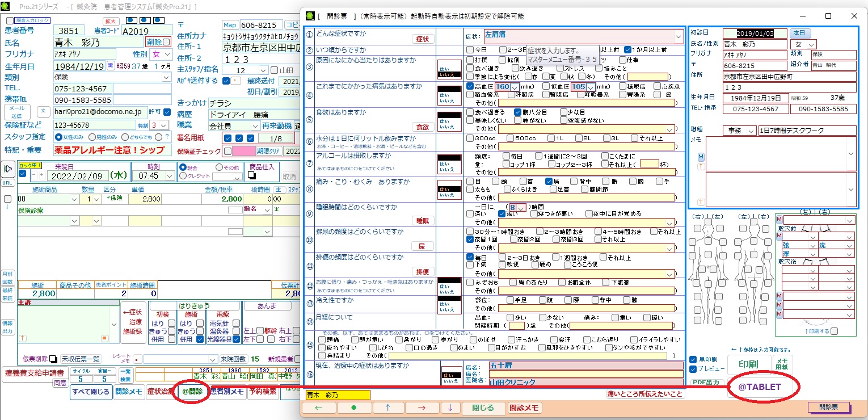Click the 情報出力 side tab
Screen dimensions: 868x420
click(7, 327)
